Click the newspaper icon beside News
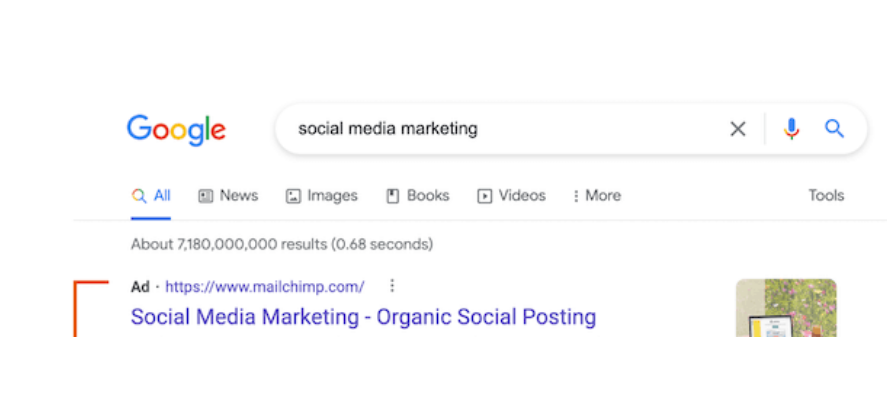The height and width of the screenshot is (406, 887). [x=206, y=196]
